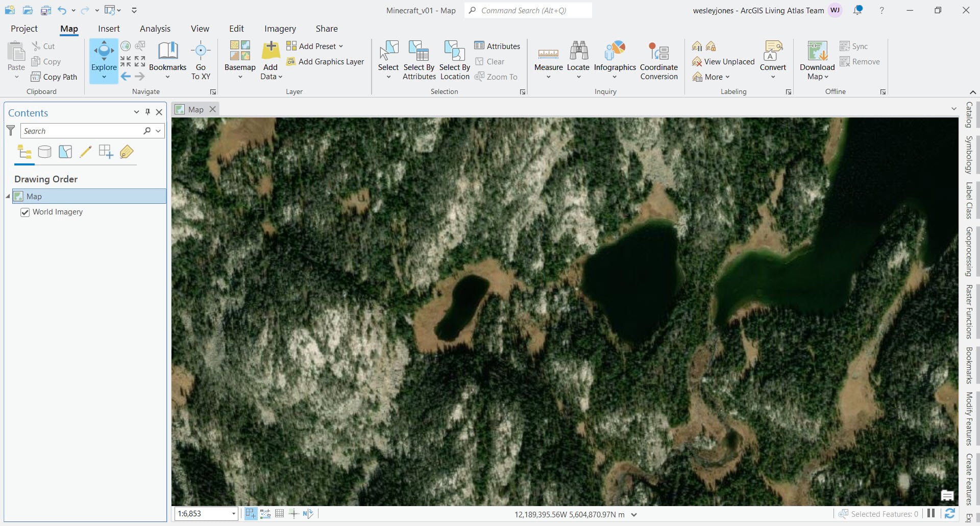Open the Add Preset dropdown
This screenshot has height=526, width=980.
tap(314, 46)
